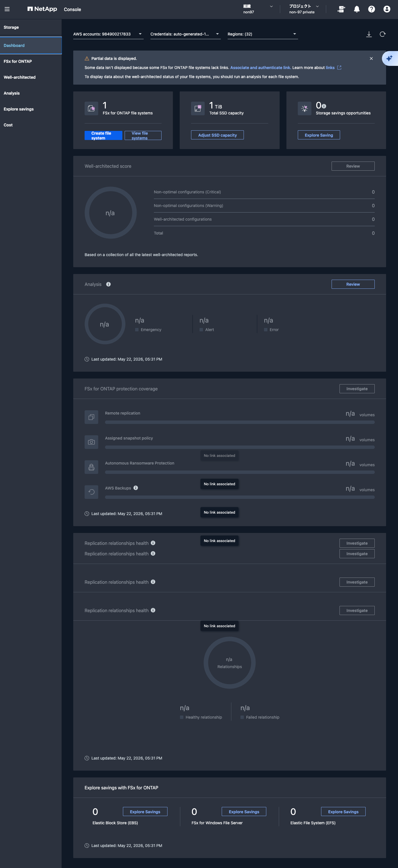Click the Remote replication icon
Image resolution: width=398 pixels, height=868 pixels.
point(91,417)
